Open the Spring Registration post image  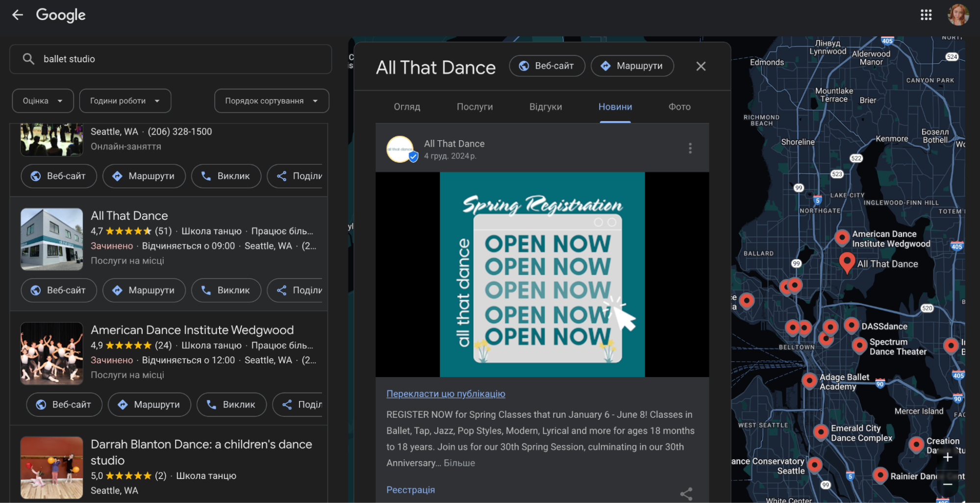542,275
